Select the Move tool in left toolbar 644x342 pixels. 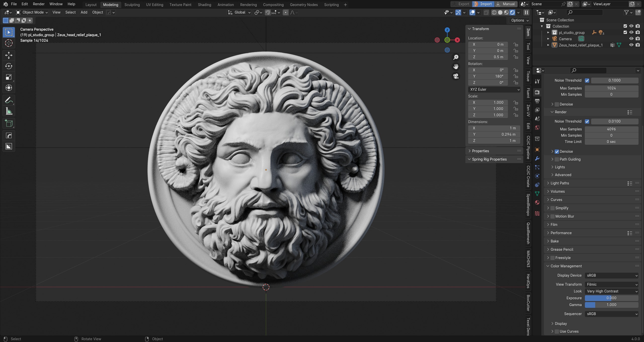coord(9,55)
